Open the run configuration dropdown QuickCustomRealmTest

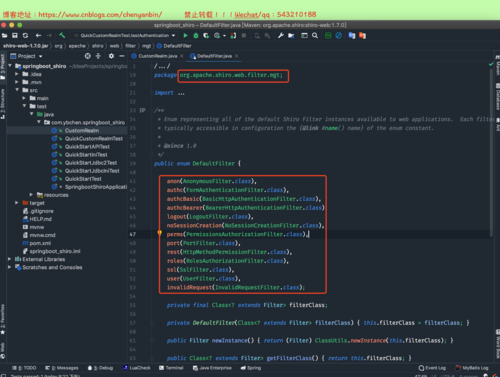click(125, 35)
